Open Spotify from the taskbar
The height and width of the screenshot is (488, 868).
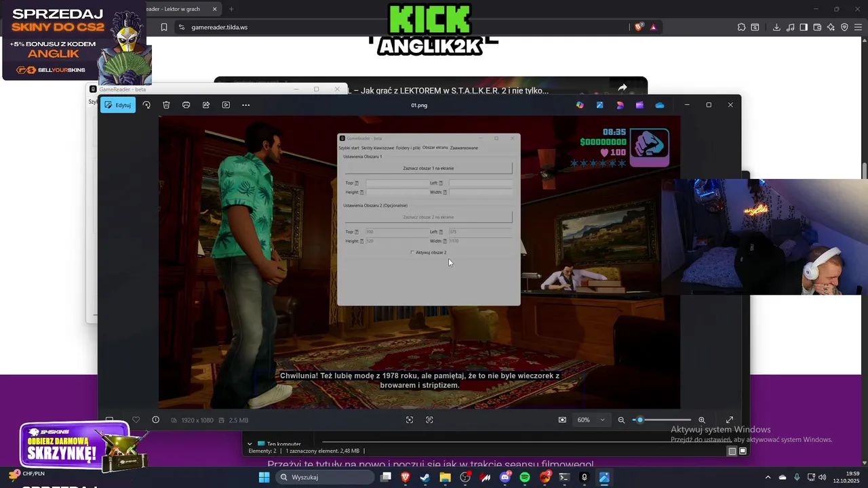[x=525, y=477]
